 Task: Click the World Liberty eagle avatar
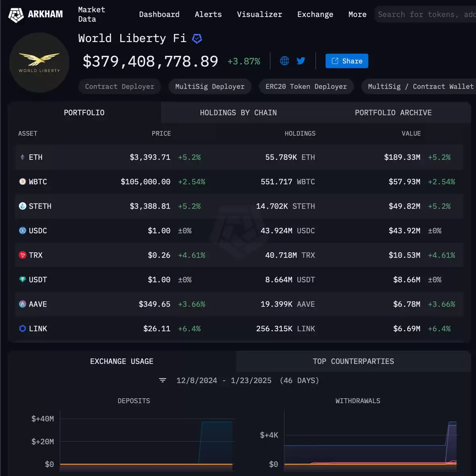[x=39, y=62]
